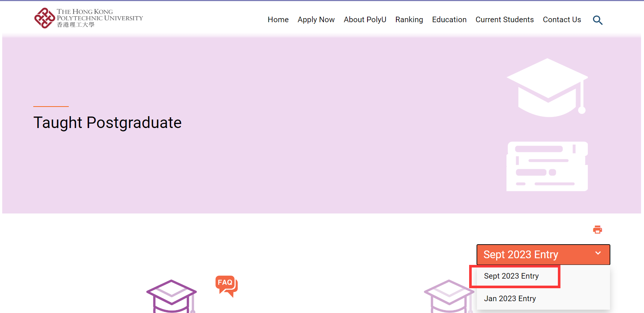The image size is (644, 313).
Task: Visit the Current Students section
Action: 504,20
